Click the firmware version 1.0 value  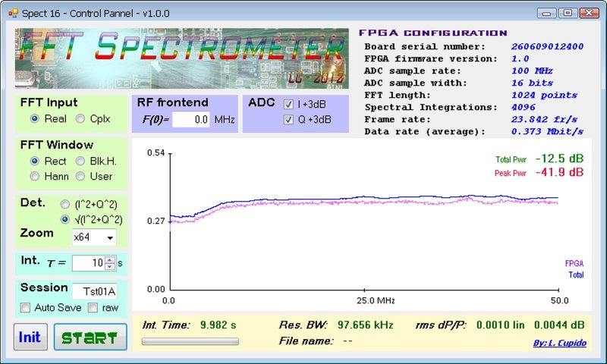pyautogui.click(x=520, y=59)
